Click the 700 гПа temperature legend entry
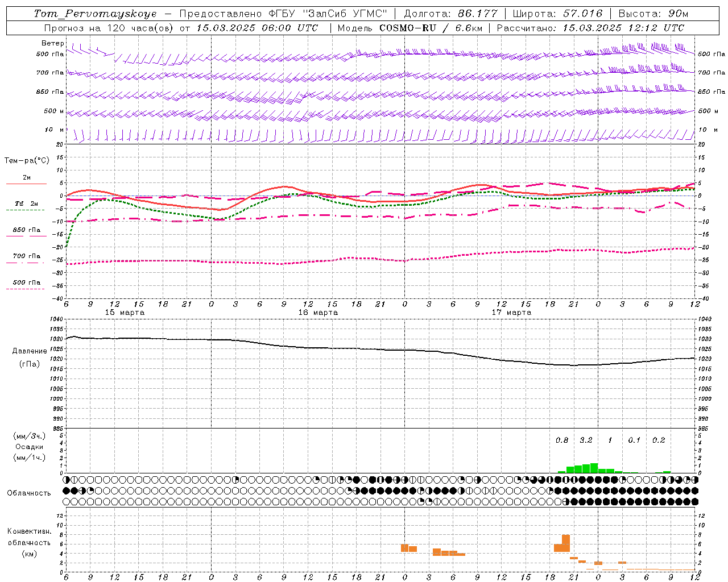Image resolution: width=728 pixels, height=582 pixels. click(x=27, y=256)
